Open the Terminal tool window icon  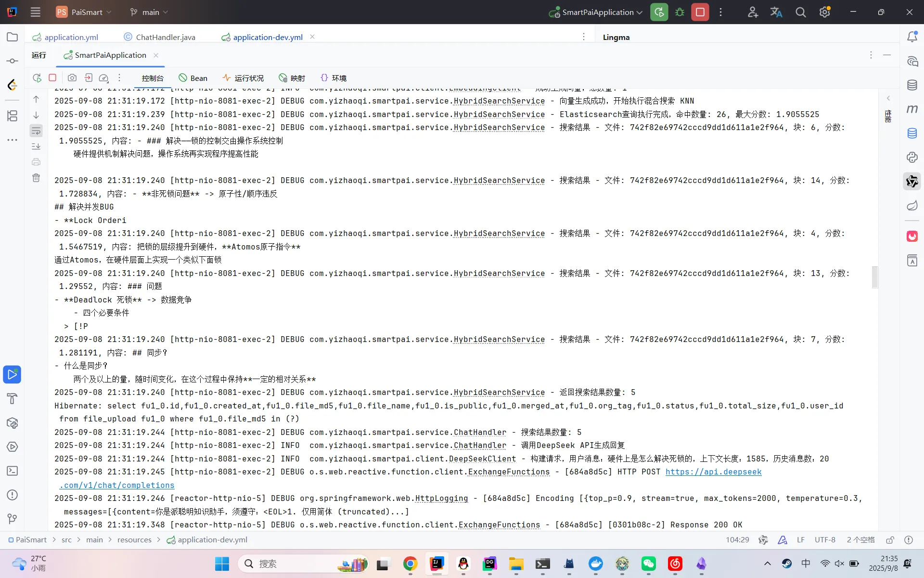pos(12,471)
